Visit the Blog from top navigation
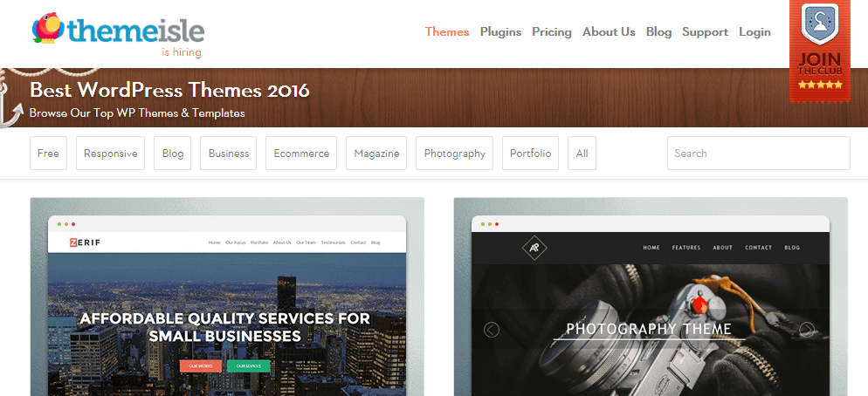The width and height of the screenshot is (868, 396). [x=658, y=32]
